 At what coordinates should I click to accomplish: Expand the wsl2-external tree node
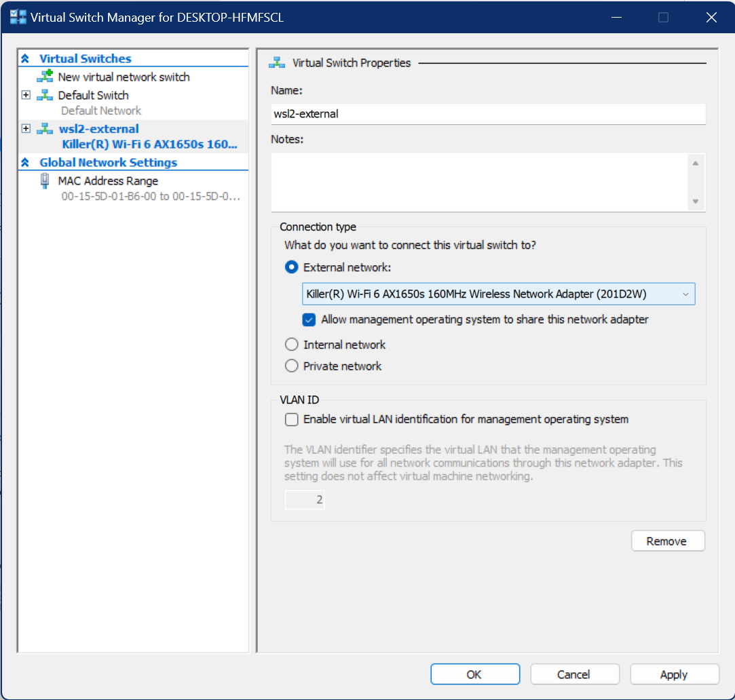coord(26,128)
